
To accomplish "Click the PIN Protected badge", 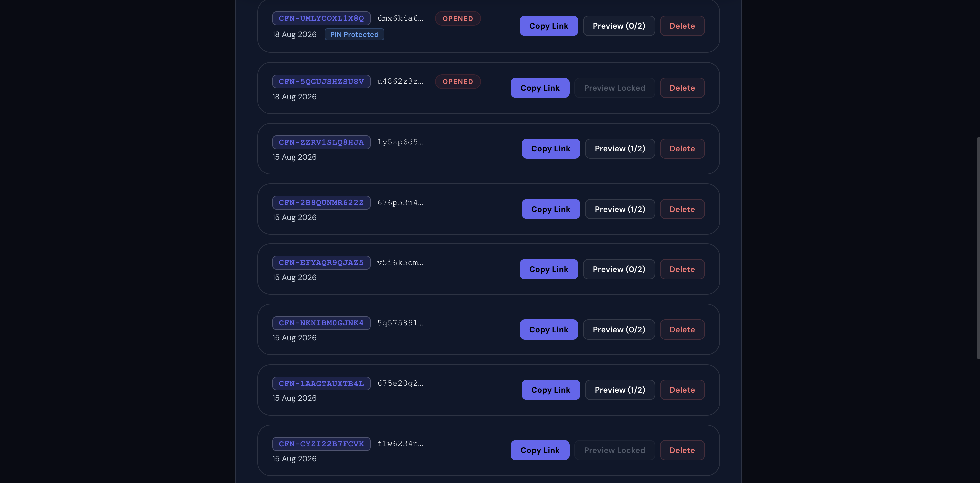I will (x=354, y=34).
